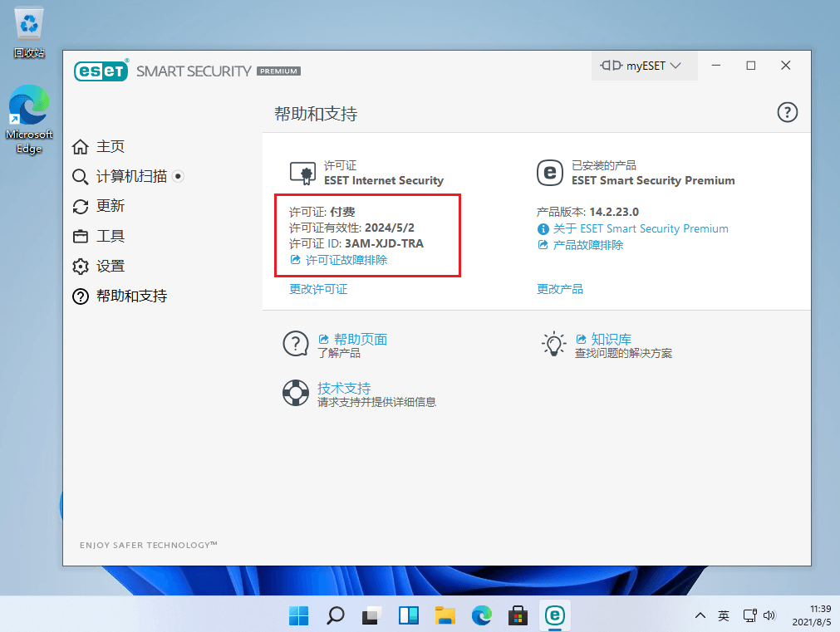
Task: Click 更改产品 link
Action: 560,289
